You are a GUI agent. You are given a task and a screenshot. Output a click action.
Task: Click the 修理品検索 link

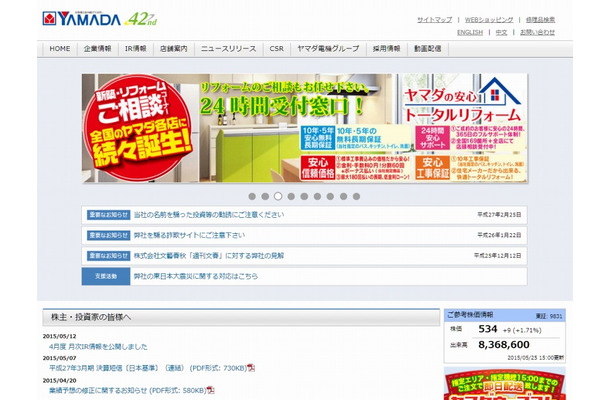[x=540, y=20]
